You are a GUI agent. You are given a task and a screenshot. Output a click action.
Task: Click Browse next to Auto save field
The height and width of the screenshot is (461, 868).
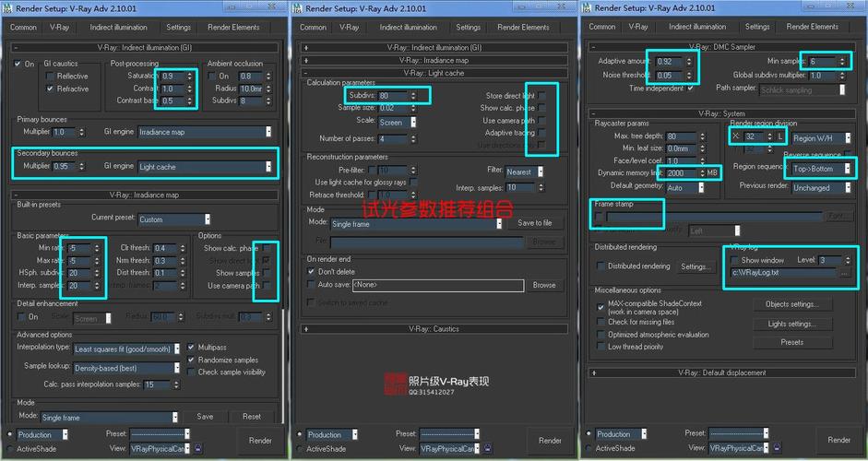543,285
